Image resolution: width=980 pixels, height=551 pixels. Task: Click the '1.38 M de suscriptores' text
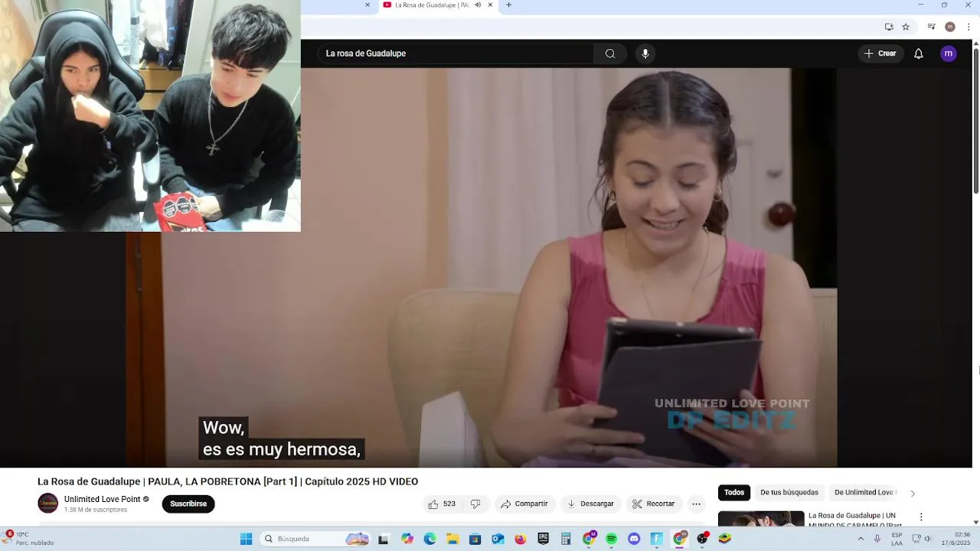click(x=96, y=510)
